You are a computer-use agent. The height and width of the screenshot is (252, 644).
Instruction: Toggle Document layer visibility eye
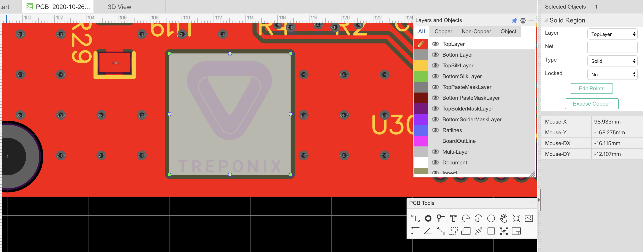point(435,162)
